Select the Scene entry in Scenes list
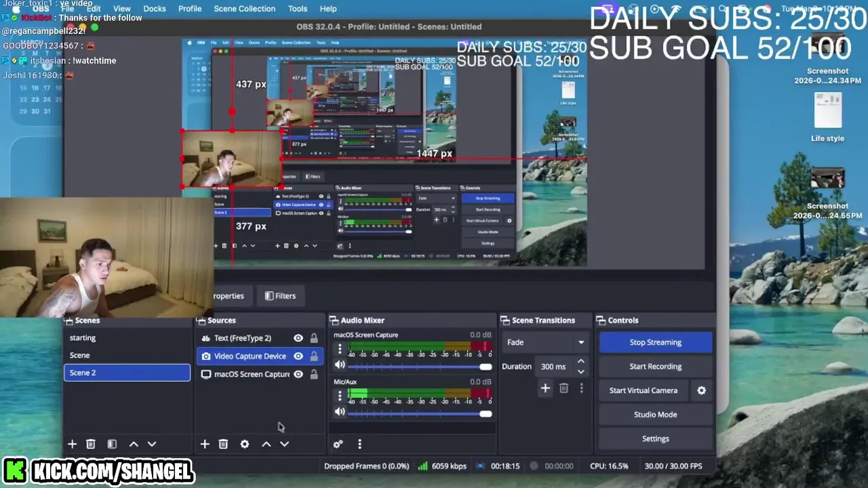 [127, 355]
